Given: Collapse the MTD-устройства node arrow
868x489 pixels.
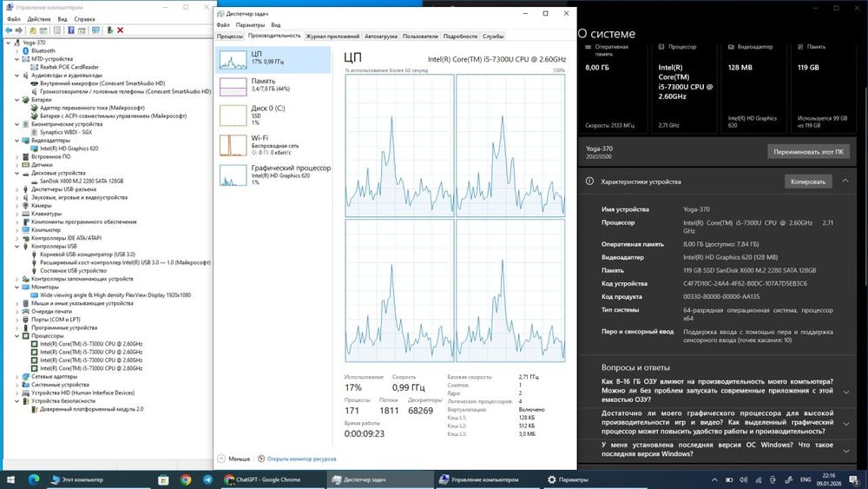Looking at the screenshot, I should coord(17,59).
